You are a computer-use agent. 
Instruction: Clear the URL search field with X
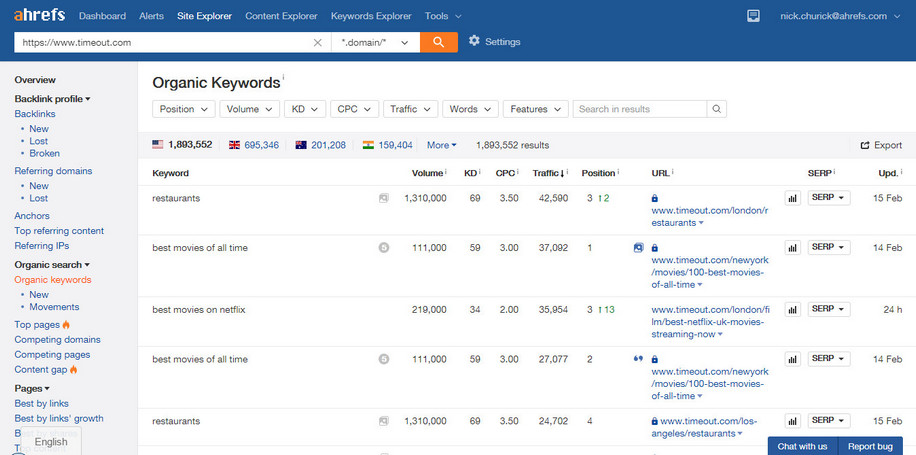(x=318, y=42)
